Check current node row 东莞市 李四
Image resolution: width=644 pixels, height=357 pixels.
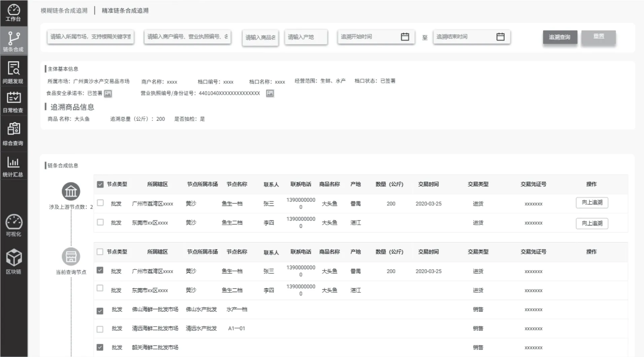100,288
